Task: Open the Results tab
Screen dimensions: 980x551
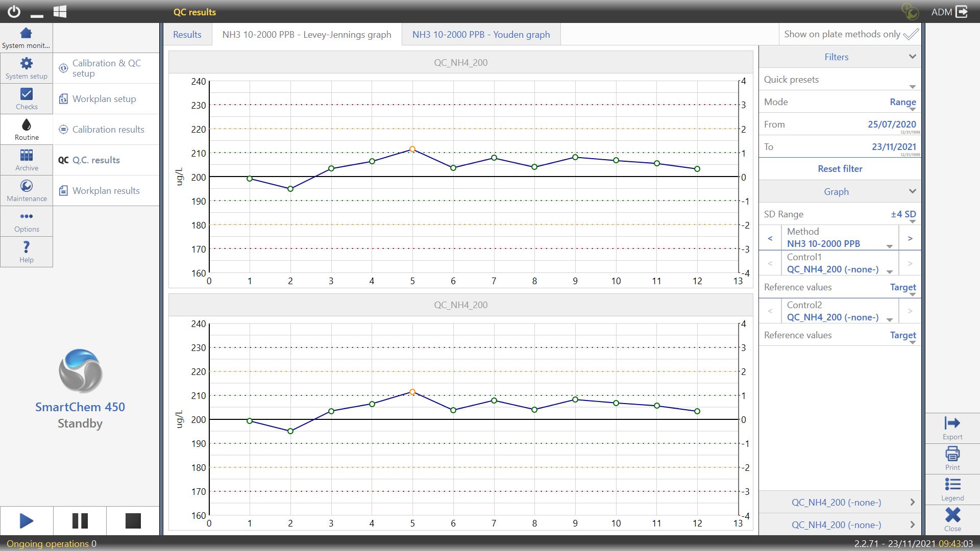Action: coord(187,35)
